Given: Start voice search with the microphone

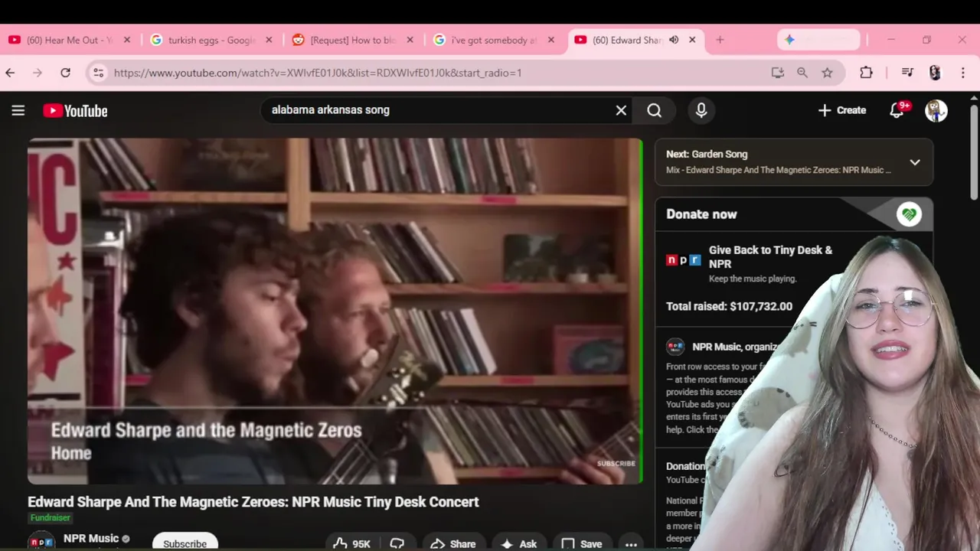Looking at the screenshot, I should pos(701,110).
